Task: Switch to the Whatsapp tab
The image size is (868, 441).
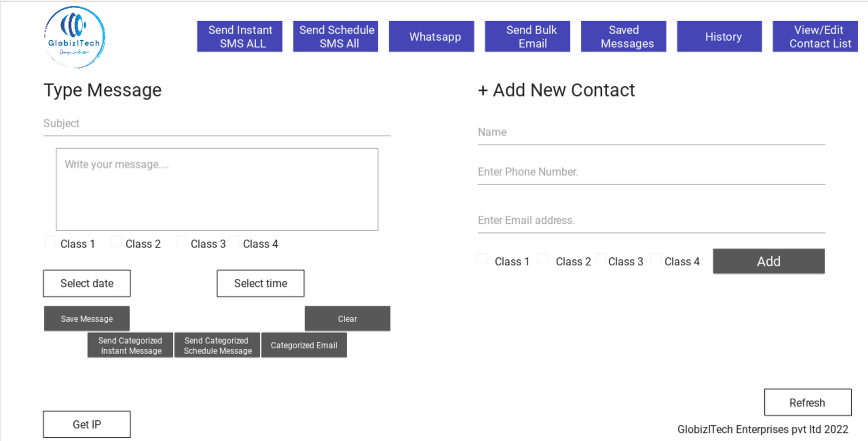Action: click(432, 37)
